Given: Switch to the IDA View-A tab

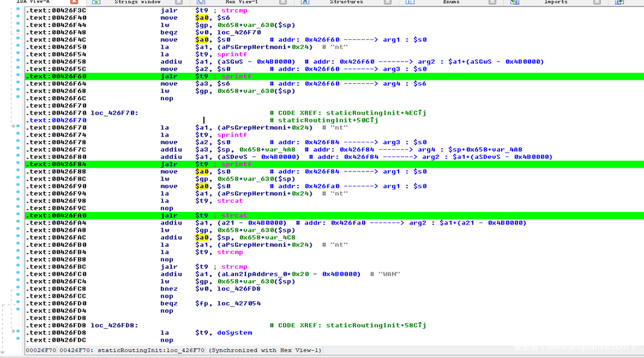Looking at the screenshot, I should click(33, 2).
